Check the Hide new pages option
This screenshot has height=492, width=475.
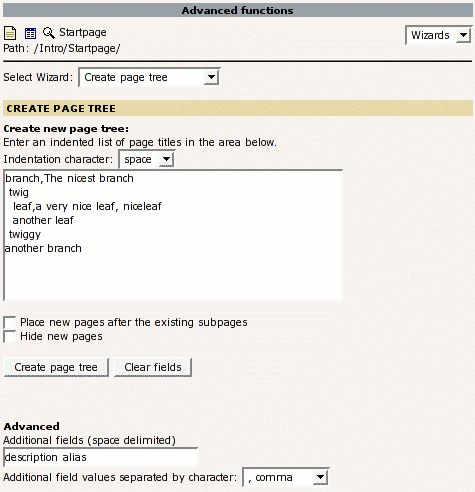tap(10, 336)
